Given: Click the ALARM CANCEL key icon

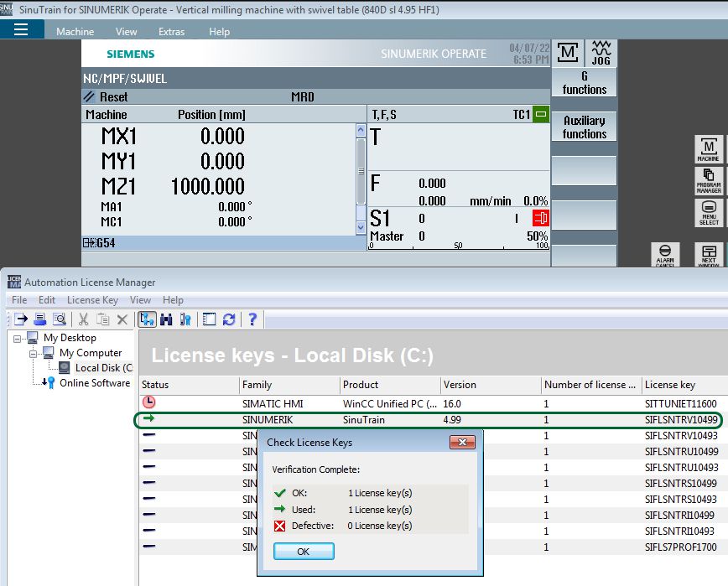Looking at the screenshot, I should coord(665,255).
